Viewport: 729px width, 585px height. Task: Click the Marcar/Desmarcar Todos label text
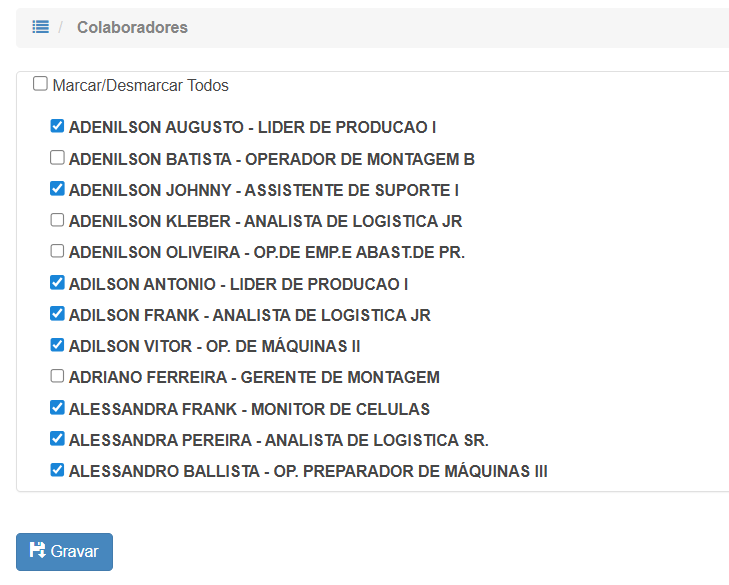140,86
